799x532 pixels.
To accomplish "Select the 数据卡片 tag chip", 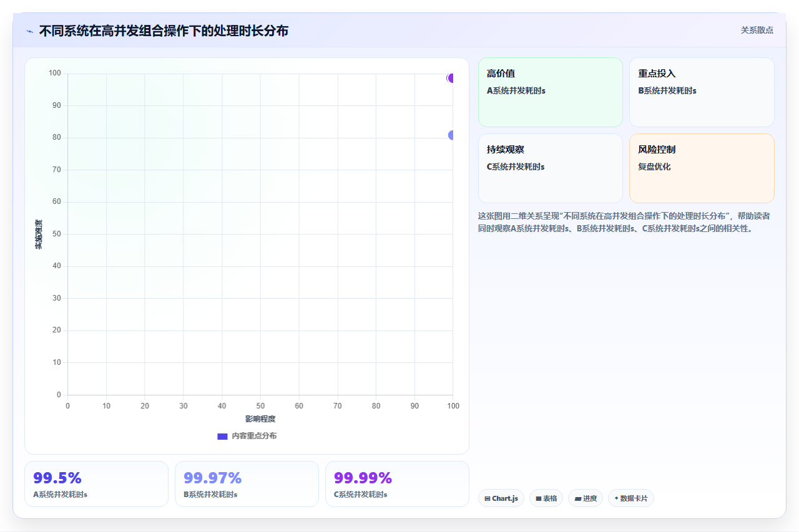I will pyautogui.click(x=631, y=498).
